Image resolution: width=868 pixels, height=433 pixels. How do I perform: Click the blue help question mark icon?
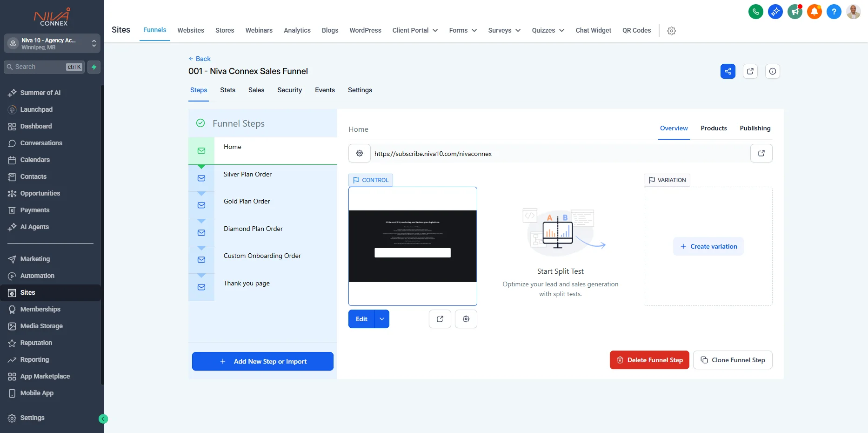click(834, 12)
